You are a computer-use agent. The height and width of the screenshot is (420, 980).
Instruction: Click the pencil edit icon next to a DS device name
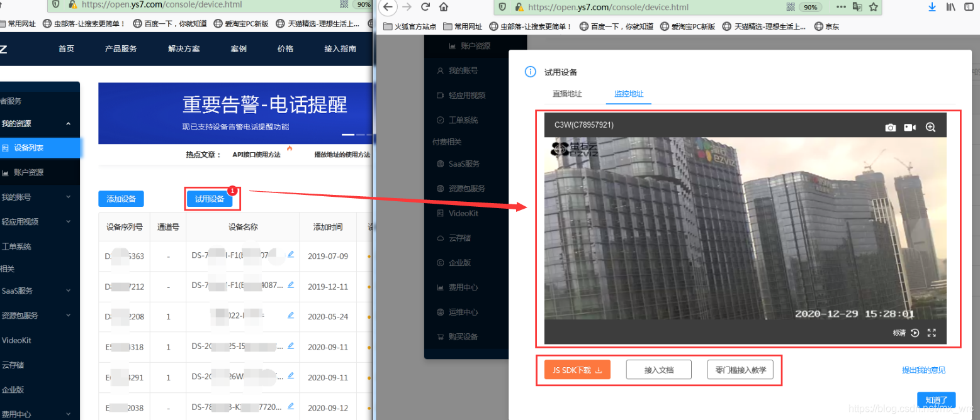pos(290,254)
